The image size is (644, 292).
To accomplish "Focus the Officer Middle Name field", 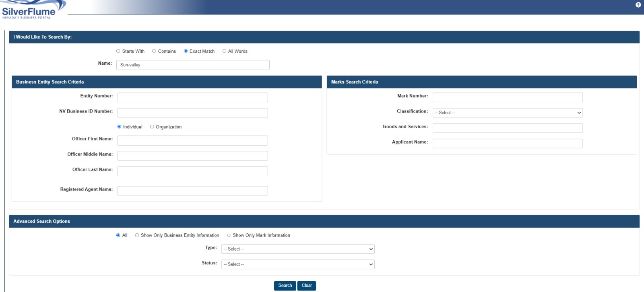I will point(193,156).
